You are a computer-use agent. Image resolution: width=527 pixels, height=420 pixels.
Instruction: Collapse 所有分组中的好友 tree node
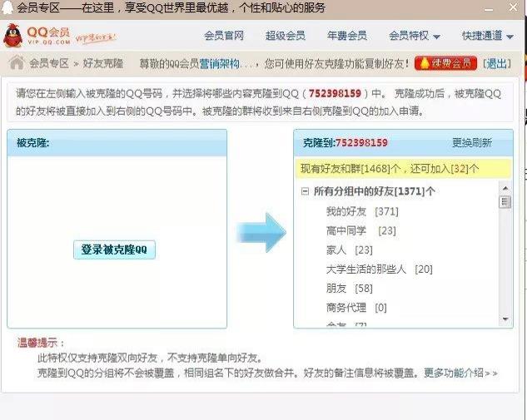tap(305, 191)
